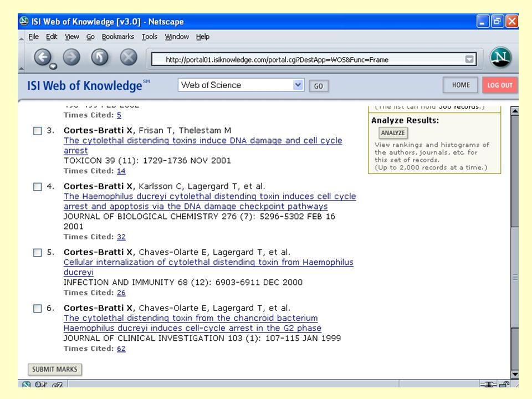Select the checkbox beside record 5

pyautogui.click(x=37, y=253)
